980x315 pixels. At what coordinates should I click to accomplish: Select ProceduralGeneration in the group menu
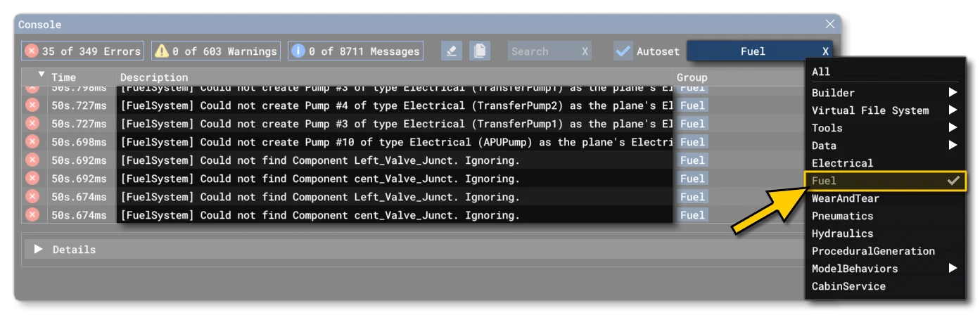[886, 251]
